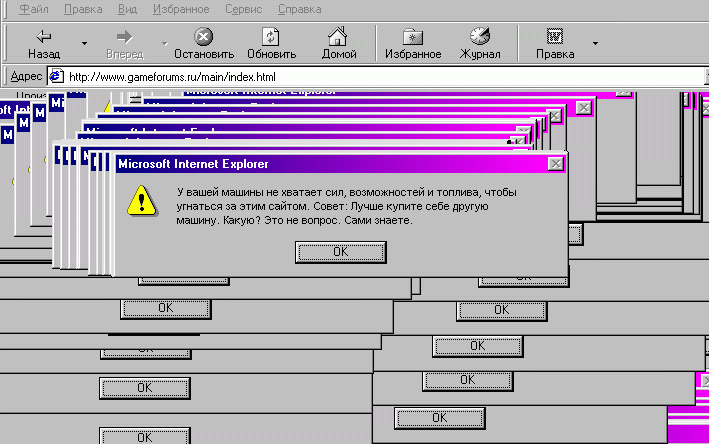Open the Избранное toolbar folder icon
The image size is (709, 444).
click(x=412, y=37)
